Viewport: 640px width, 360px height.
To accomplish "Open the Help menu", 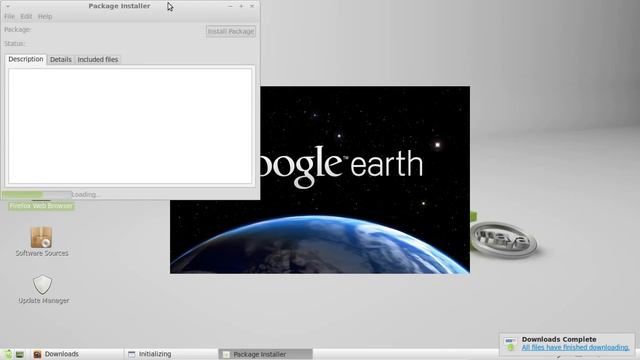I will click(45, 17).
